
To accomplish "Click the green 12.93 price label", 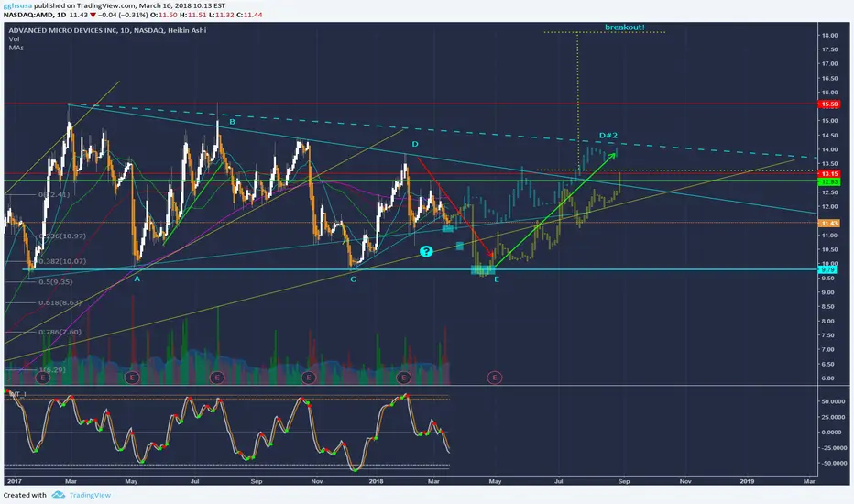I will tap(829, 182).
